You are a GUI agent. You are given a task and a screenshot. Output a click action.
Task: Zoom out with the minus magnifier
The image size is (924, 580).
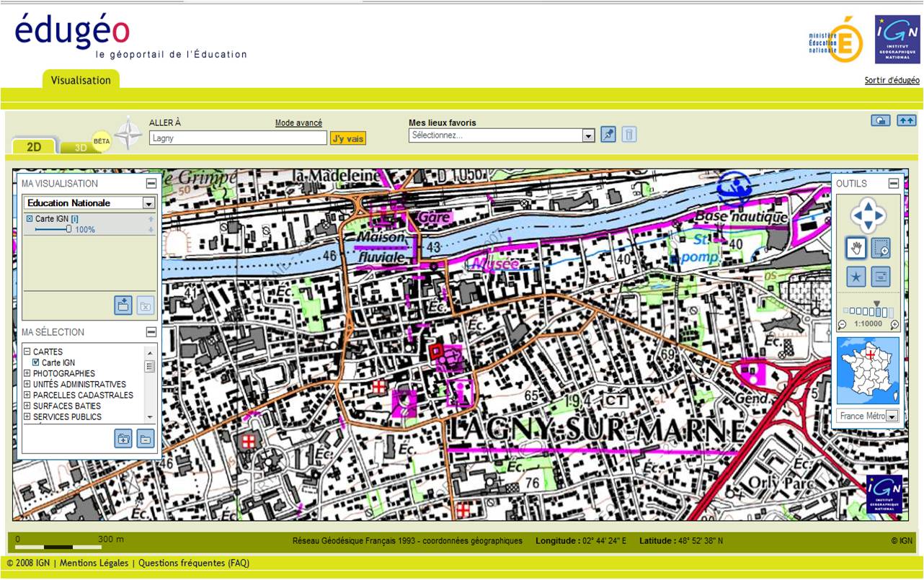pos(842,324)
